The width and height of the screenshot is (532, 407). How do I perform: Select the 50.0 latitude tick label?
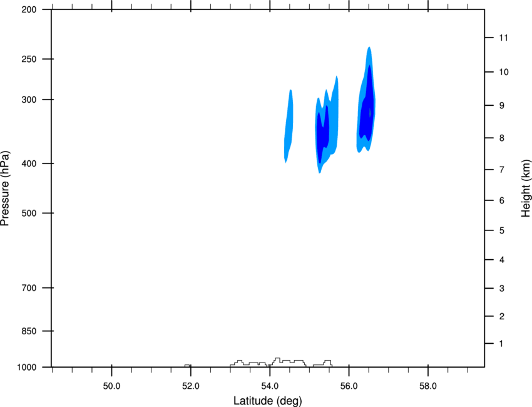111,386
